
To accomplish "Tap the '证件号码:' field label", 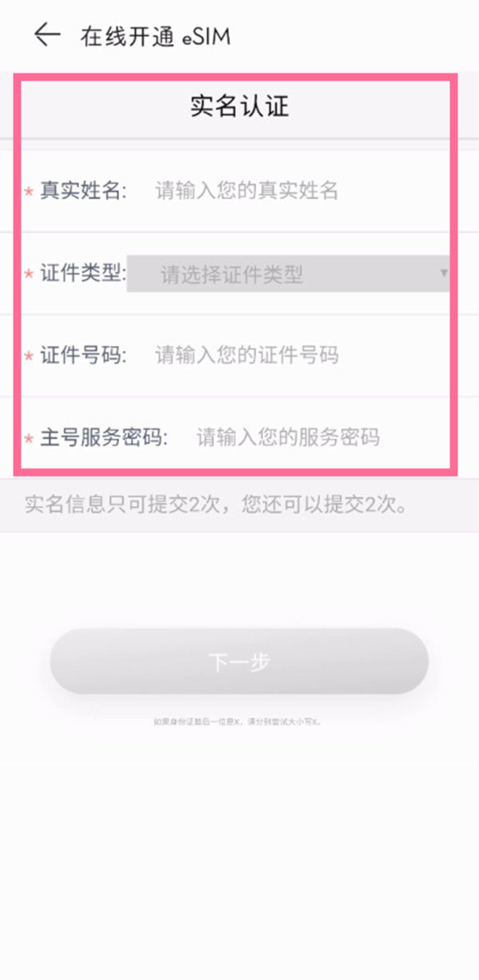I will (x=84, y=355).
